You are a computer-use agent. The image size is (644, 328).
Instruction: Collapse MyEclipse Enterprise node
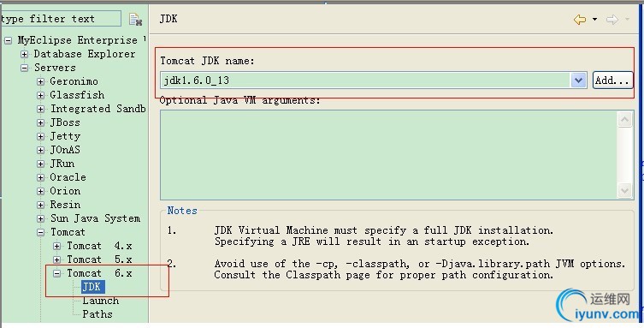(9, 40)
